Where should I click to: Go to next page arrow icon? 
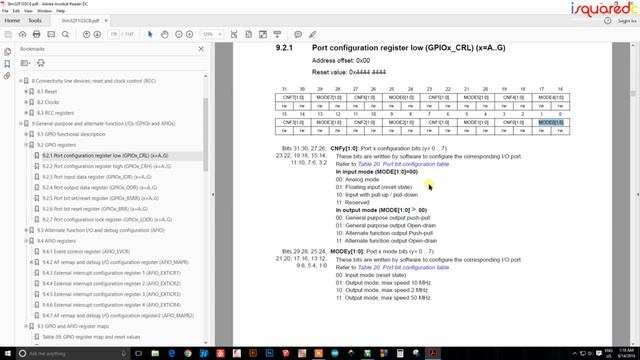pyautogui.click(x=97, y=35)
